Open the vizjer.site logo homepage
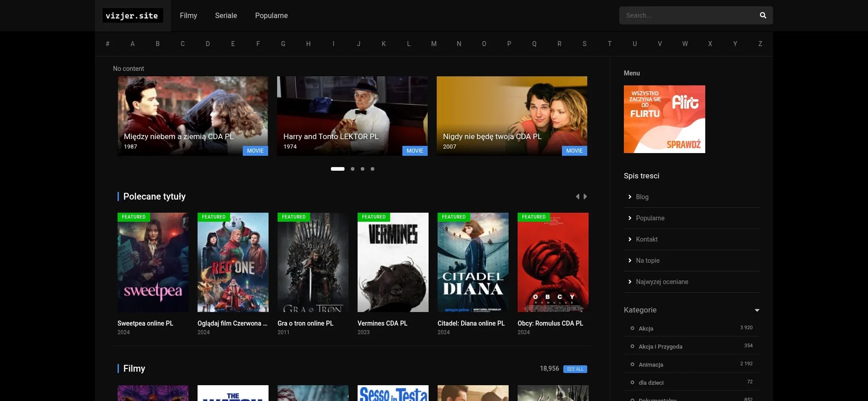This screenshot has width=868, height=401. click(x=132, y=15)
